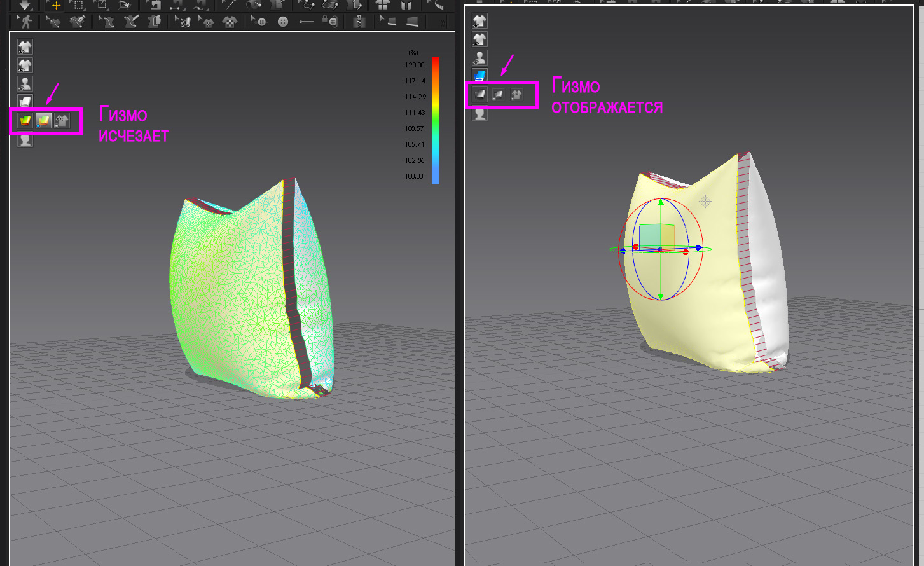Select the gizmo's blue right arrow handle
Image resolution: width=924 pixels, height=566 pixels.
tap(698, 249)
